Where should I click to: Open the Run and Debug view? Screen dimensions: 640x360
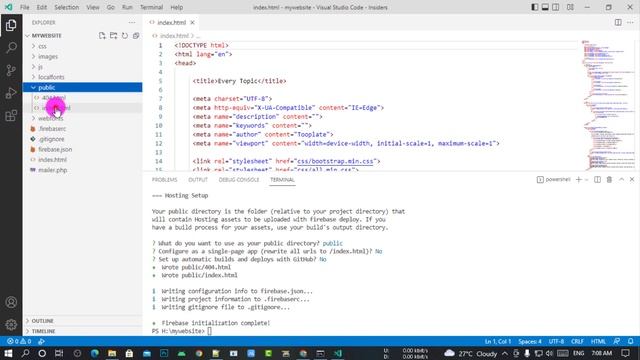click(11, 93)
